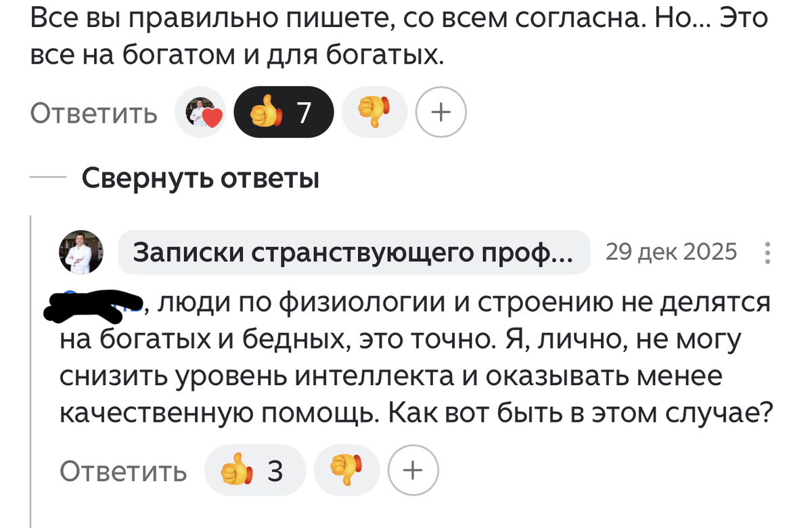Click the professor's avatar thumbnail

81,251
